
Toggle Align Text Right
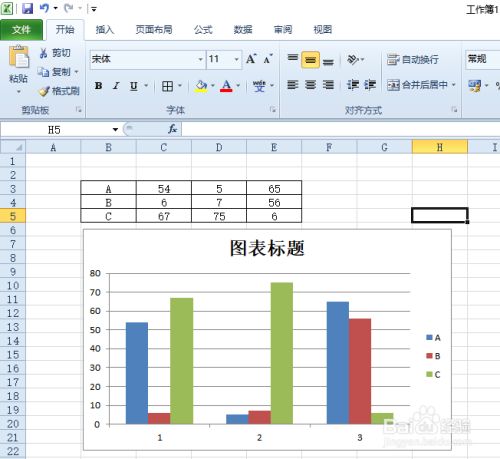tap(328, 85)
